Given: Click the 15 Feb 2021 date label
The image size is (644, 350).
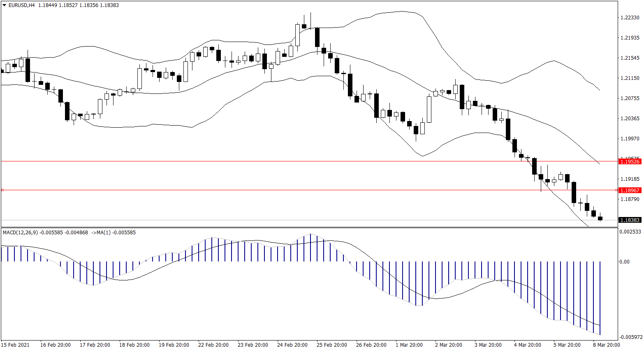Looking at the screenshot, I should coord(15,345).
